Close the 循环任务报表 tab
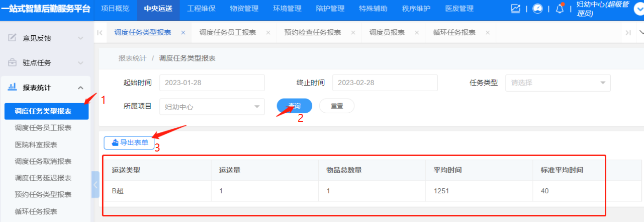Screen dimensions: 644x222 (x=488, y=32)
